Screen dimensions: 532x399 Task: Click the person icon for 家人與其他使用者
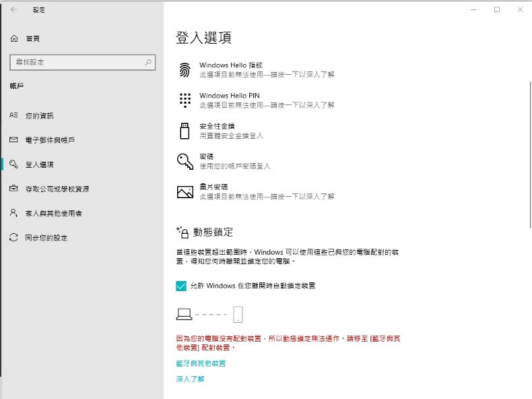[x=13, y=213]
